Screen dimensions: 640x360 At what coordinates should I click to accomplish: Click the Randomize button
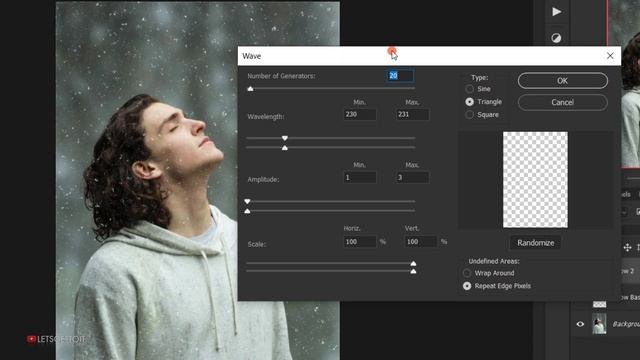pyautogui.click(x=536, y=243)
